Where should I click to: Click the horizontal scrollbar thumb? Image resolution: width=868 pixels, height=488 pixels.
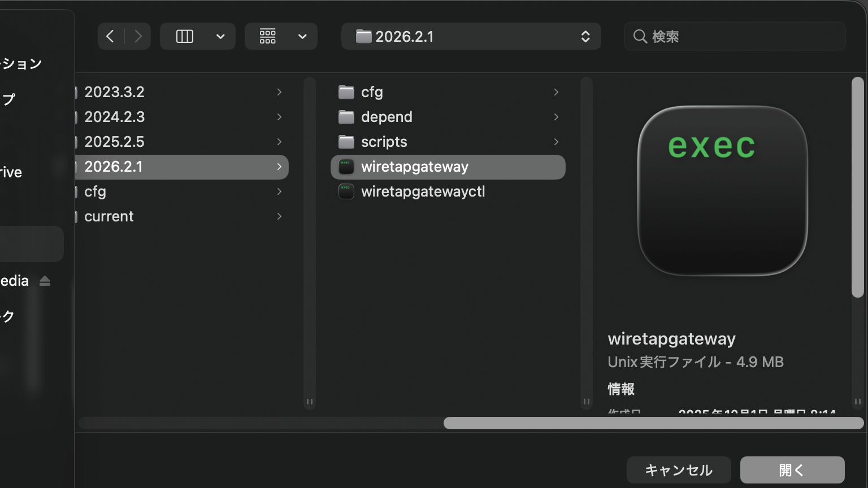point(653,423)
